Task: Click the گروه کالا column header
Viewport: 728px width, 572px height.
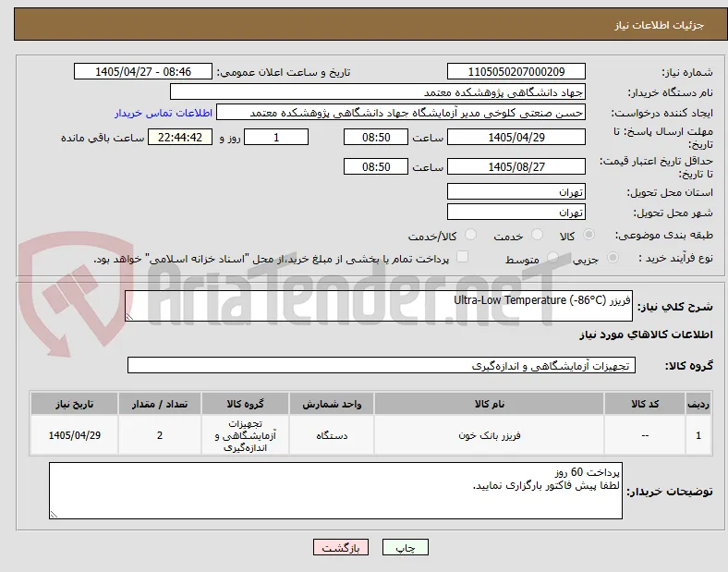Action: point(245,404)
